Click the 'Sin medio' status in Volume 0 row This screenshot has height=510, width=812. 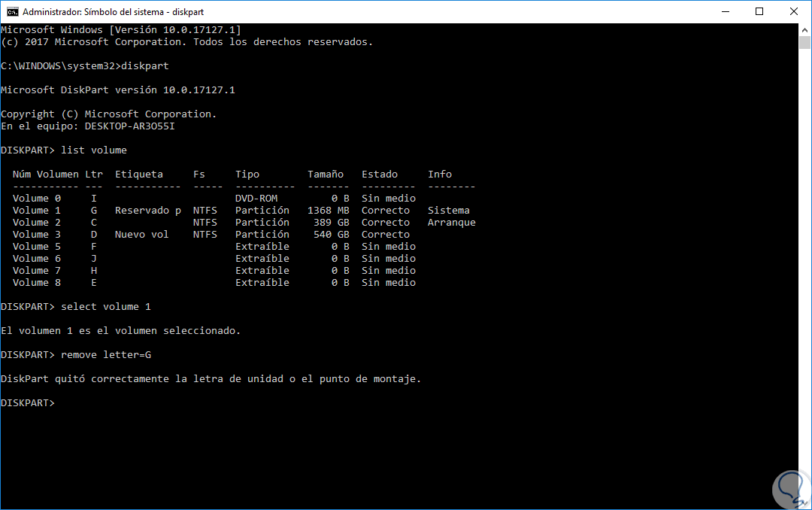tap(389, 198)
